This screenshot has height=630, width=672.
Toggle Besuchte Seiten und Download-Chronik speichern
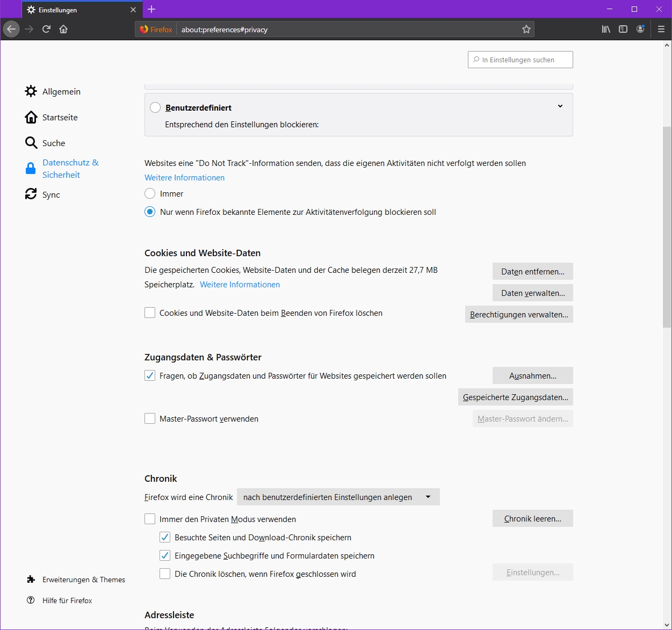(x=165, y=537)
